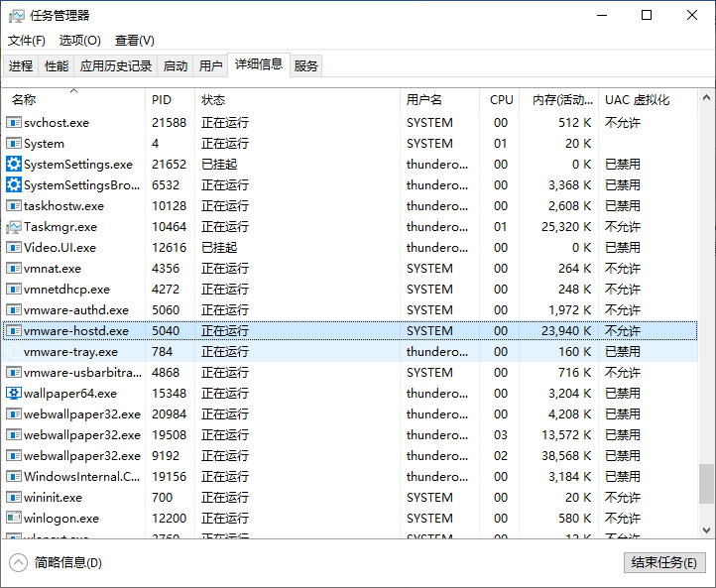Screen dimensions: 716x588
Task: Click the Task Manager title bar icon
Action: 17,16
